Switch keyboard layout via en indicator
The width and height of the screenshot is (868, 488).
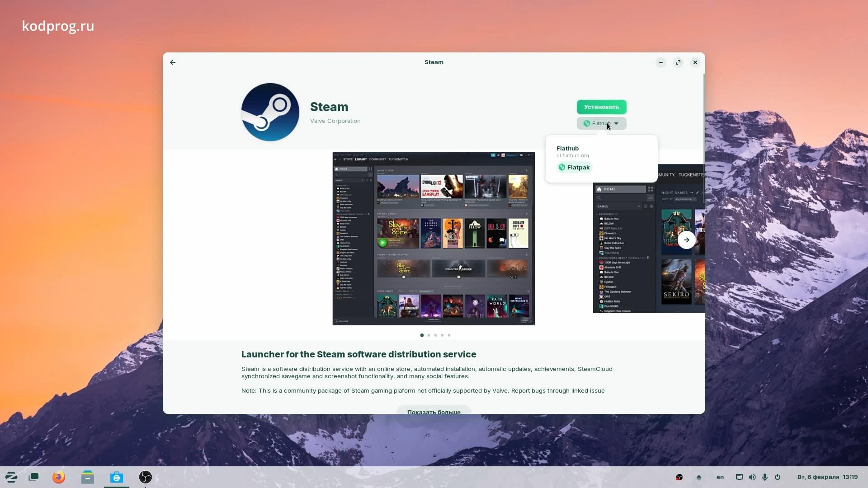720,477
